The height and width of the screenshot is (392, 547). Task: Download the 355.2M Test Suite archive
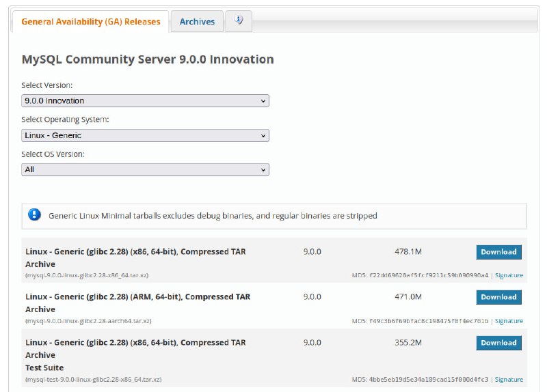pyautogui.click(x=498, y=343)
